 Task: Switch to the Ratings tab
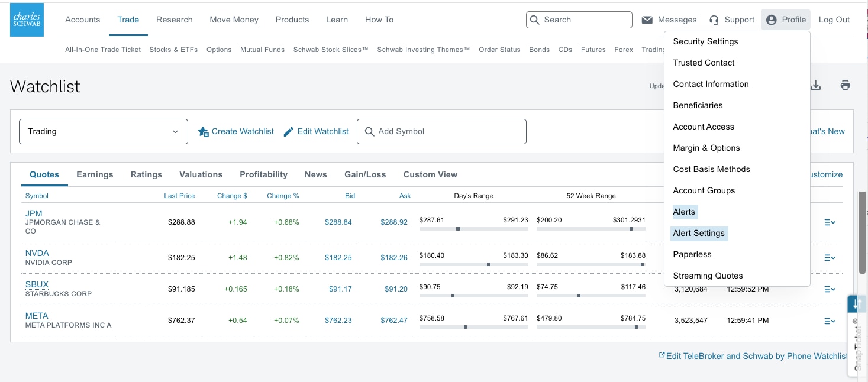(146, 174)
